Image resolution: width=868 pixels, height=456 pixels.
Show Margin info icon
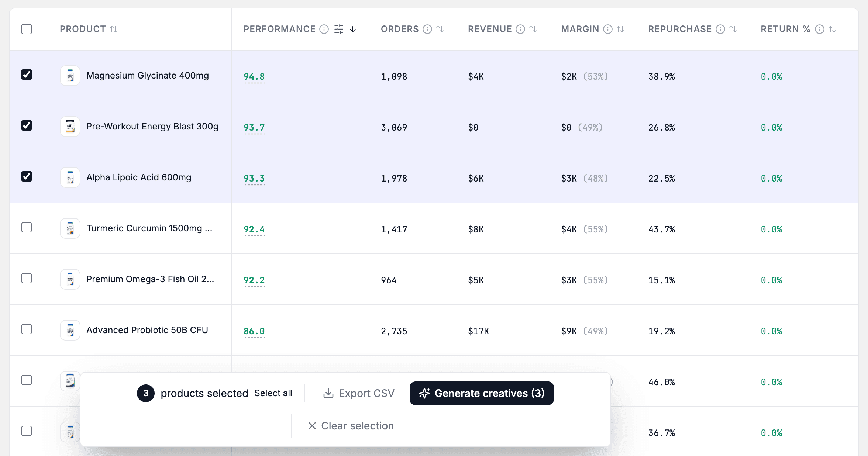608,29
